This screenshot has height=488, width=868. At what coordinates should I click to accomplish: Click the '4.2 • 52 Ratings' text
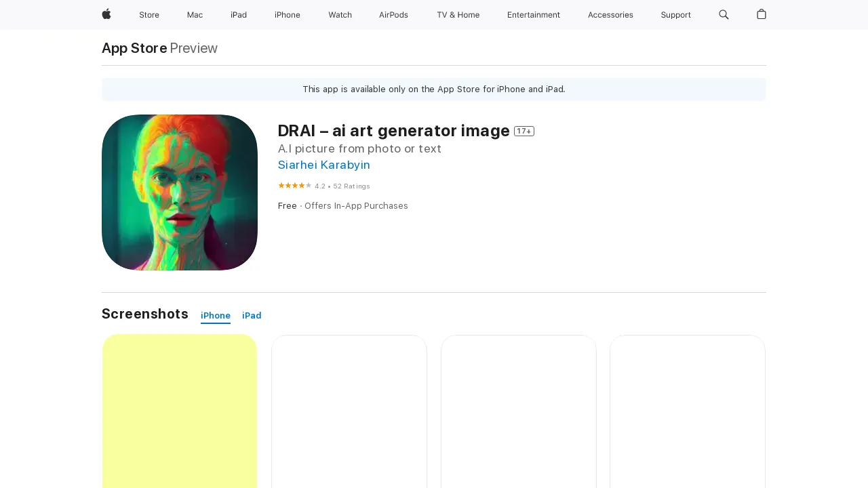click(x=342, y=186)
